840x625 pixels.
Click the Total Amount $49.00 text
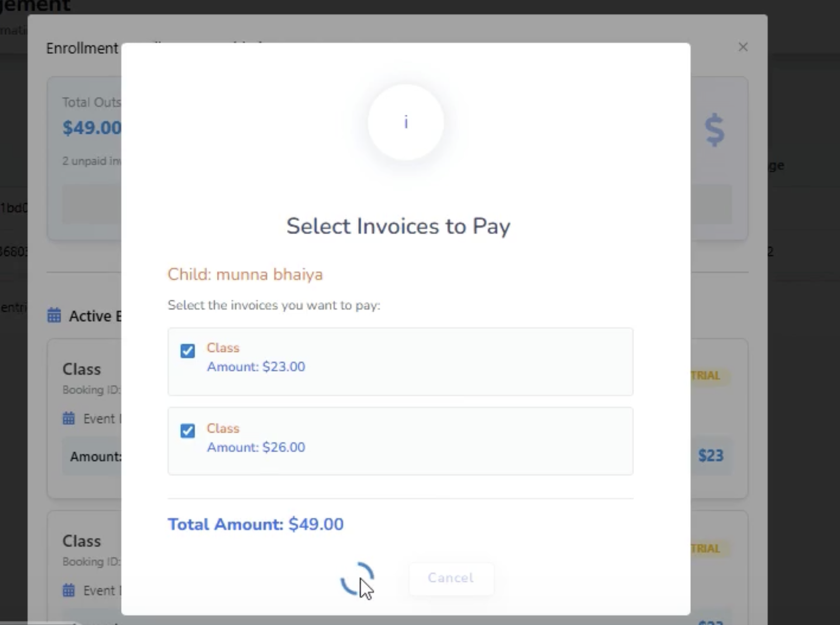tap(256, 524)
